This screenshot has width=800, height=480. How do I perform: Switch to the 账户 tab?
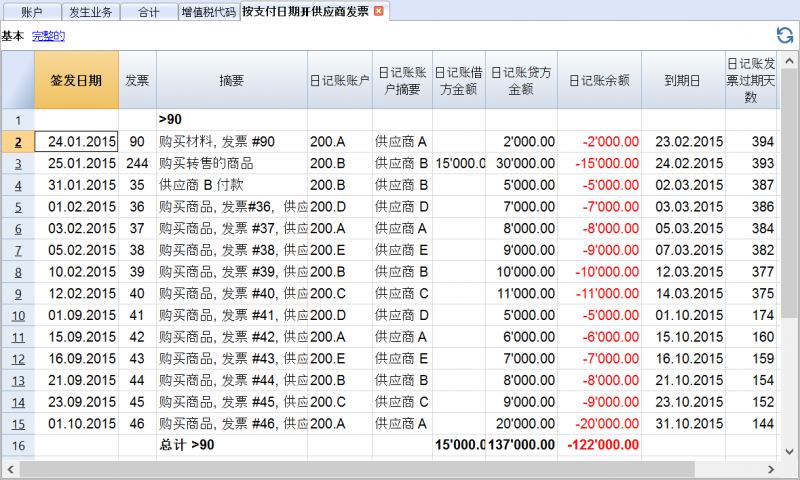[32, 12]
